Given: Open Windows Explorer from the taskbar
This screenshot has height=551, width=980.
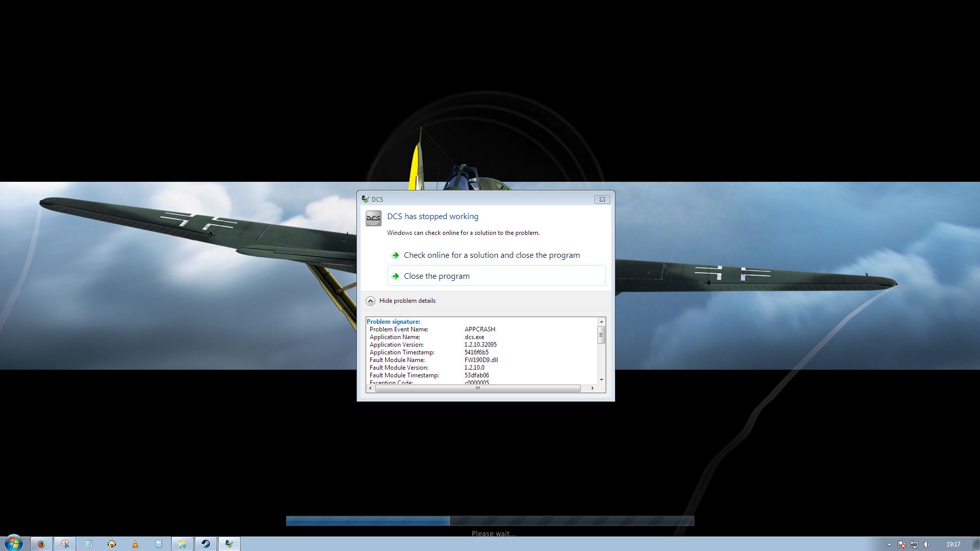Looking at the screenshot, I should coord(182,544).
